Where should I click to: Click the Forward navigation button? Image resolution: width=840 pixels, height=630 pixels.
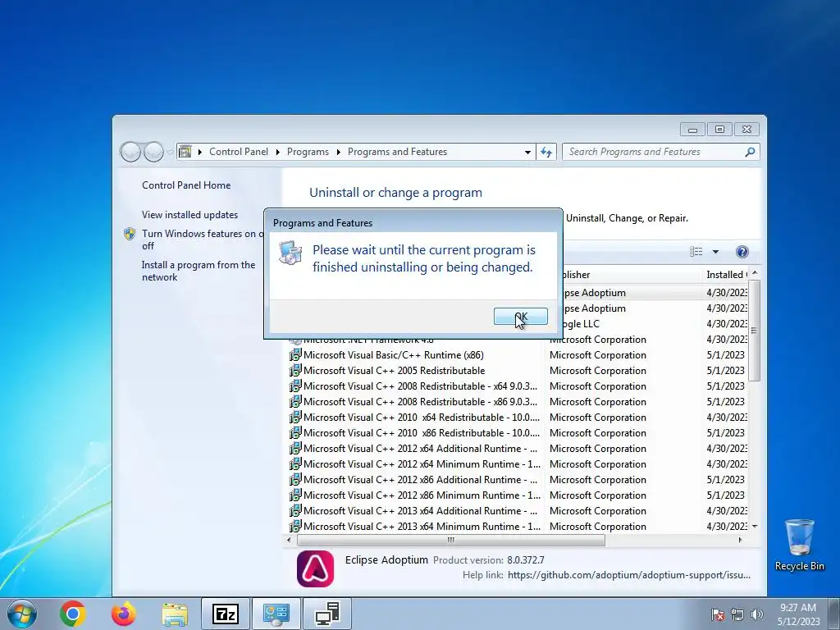(153, 152)
